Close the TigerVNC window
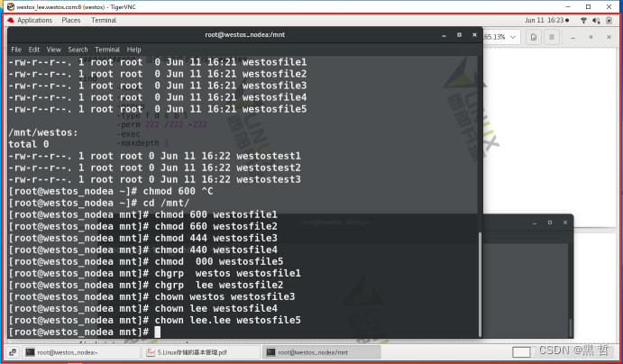Image resolution: width=623 pixels, height=364 pixels. pyautogui.click(x=609, y=6)
